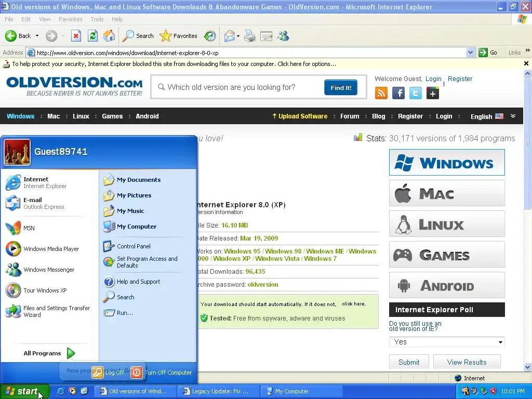This screenshot has height=399, width=532.
Task: Open the Help menu
Action: pos(117,19)
